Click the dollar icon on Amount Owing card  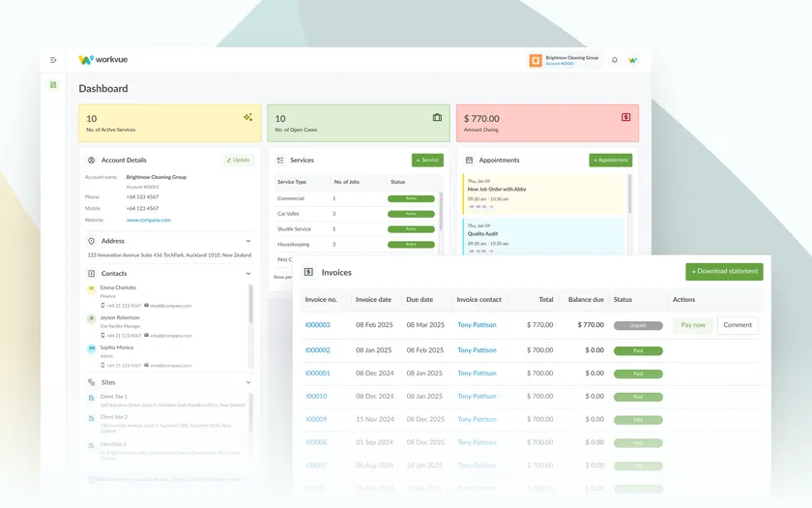click(625, 117)
